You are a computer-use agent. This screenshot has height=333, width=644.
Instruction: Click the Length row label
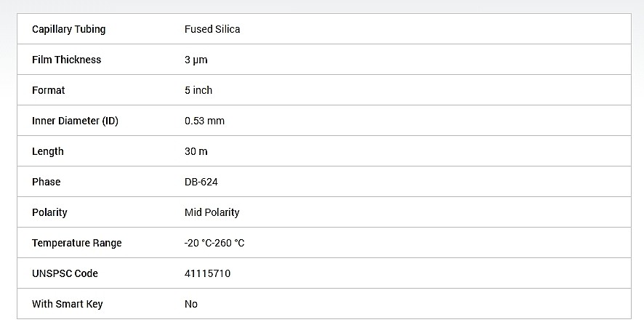pos(48,151)
